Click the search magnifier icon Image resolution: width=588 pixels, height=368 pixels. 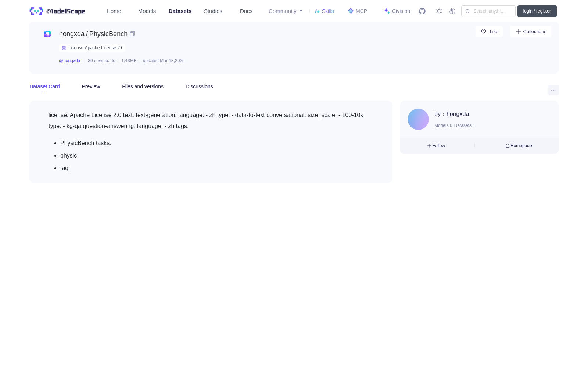pos(467,11)
